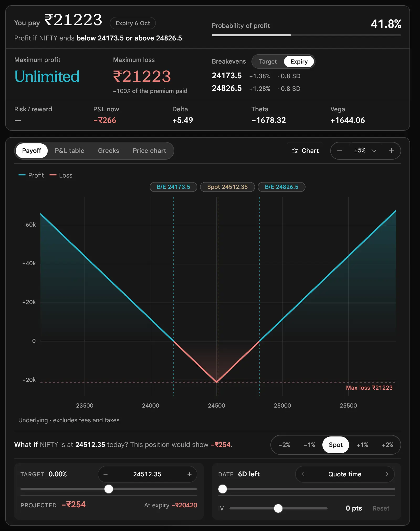The width and height of the screenshot is (420, 531).
Task: Click the Spot 24512.35 chart marker
Action: 227,187
